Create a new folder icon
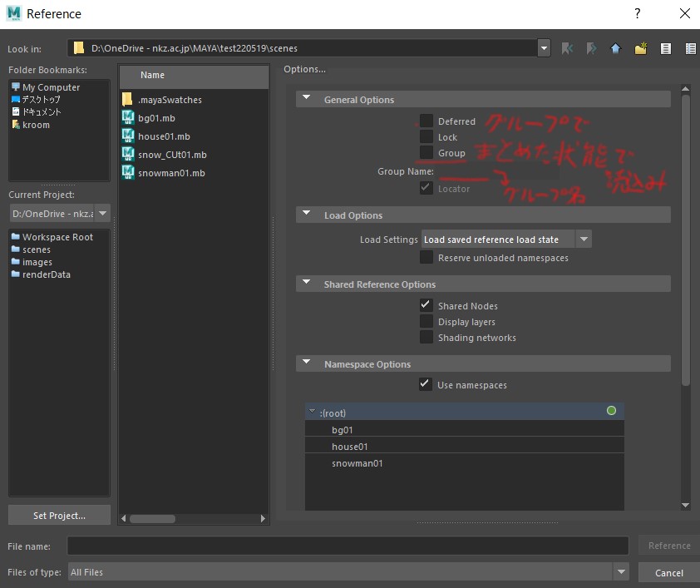 pyautogui.click(x=641, y=48)
